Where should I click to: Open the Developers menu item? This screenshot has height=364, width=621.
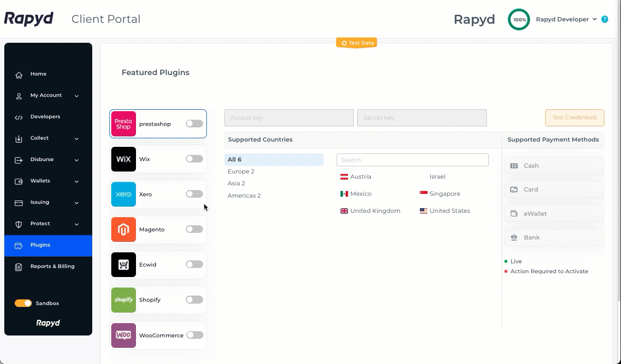click(x=48, y=117)
